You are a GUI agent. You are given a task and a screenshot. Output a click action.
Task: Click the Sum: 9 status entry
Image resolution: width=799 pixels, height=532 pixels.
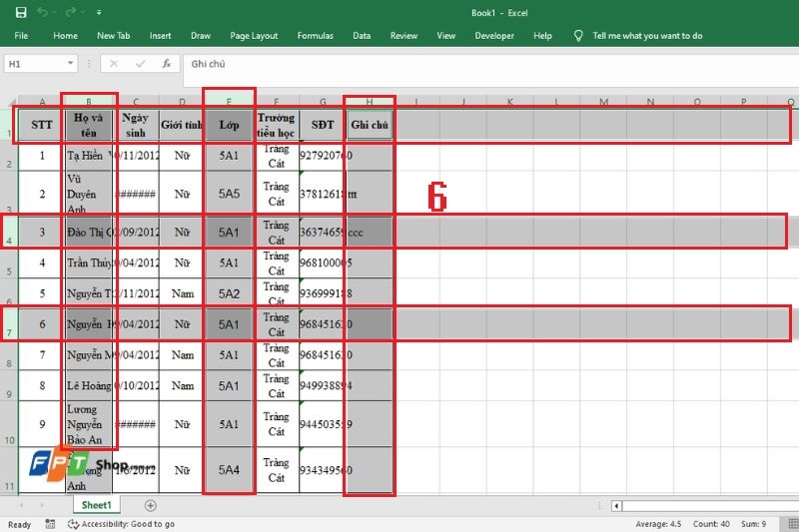(754, 524)
